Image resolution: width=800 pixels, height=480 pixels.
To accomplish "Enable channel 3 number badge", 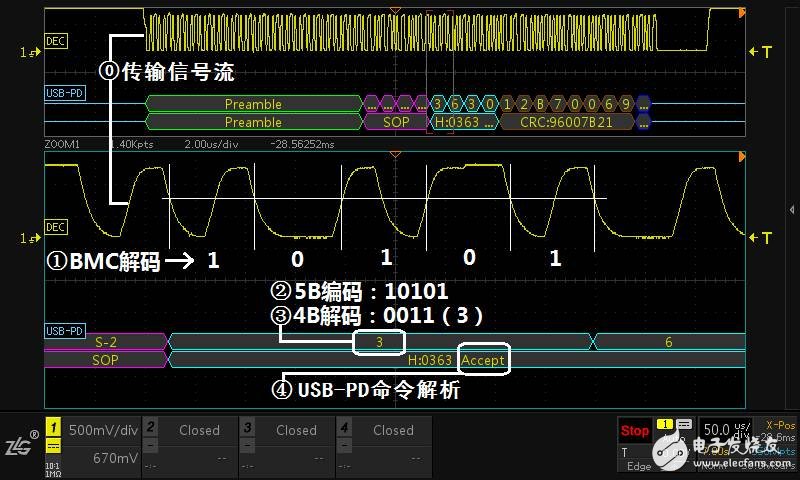I will pyautogui.click(x=247, y=426).
